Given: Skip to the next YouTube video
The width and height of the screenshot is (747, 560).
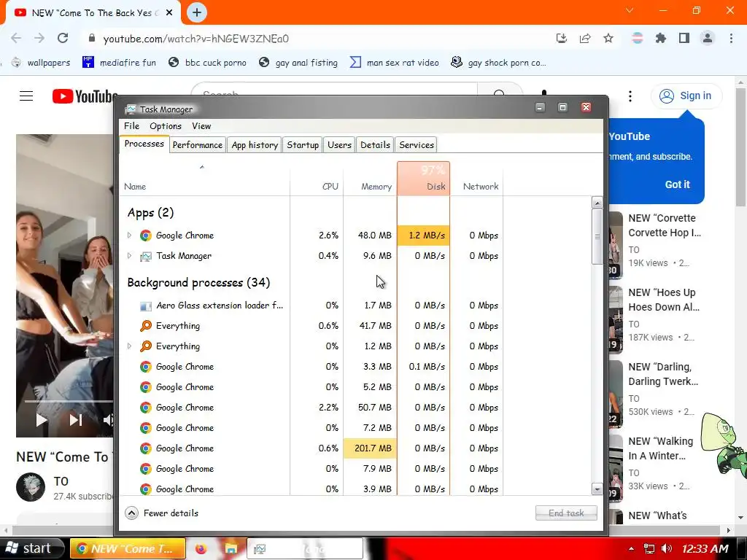Looking at the screenshot, I should pos(76,419).
